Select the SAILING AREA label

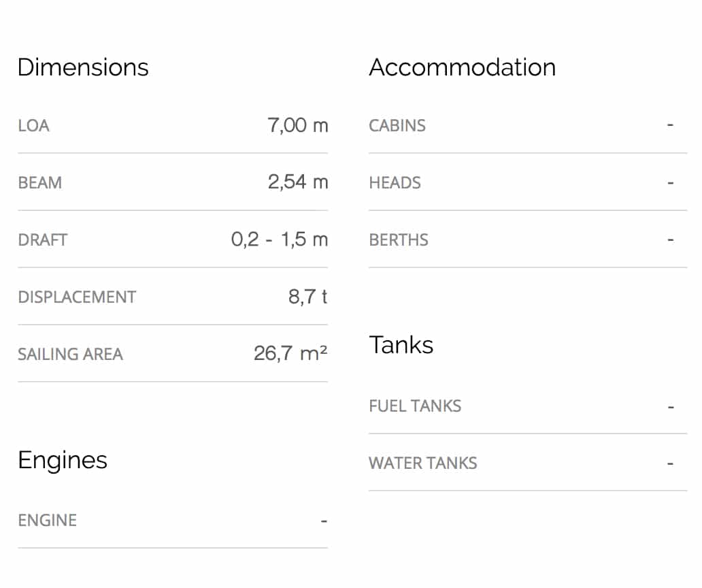[x=70, y=355]
